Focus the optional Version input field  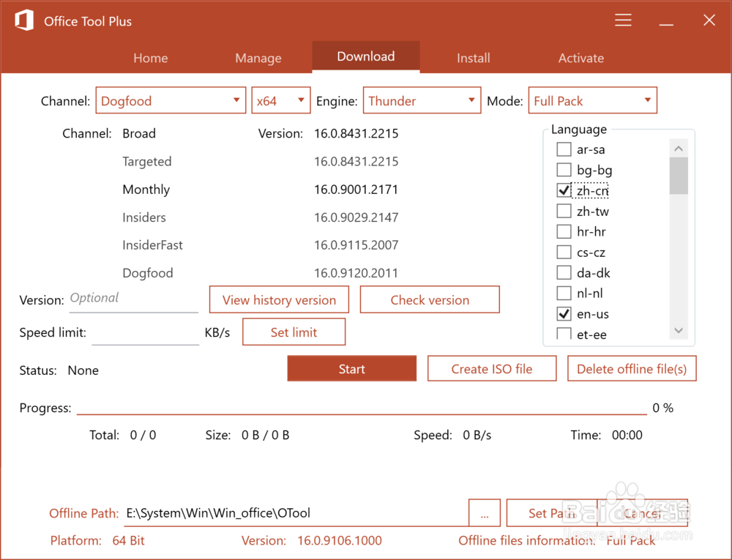[134, 299]
